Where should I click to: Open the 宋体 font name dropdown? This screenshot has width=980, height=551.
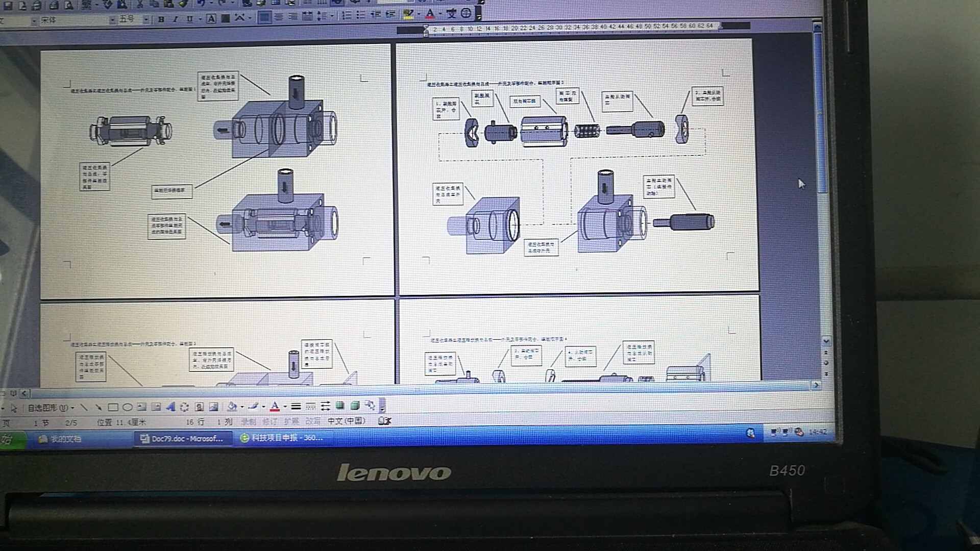click(112, 20)
